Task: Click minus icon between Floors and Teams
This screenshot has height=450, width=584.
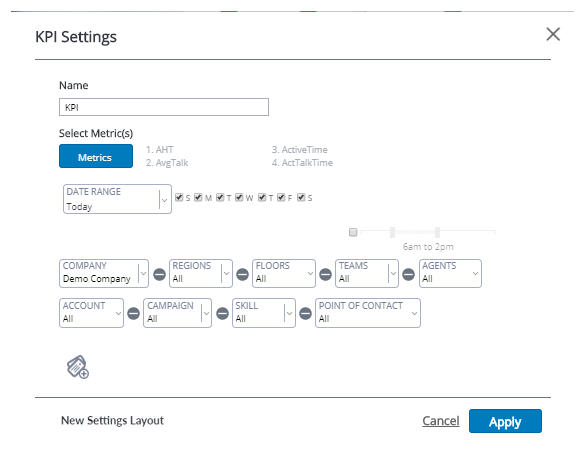Action: click(x=326, y=275)
